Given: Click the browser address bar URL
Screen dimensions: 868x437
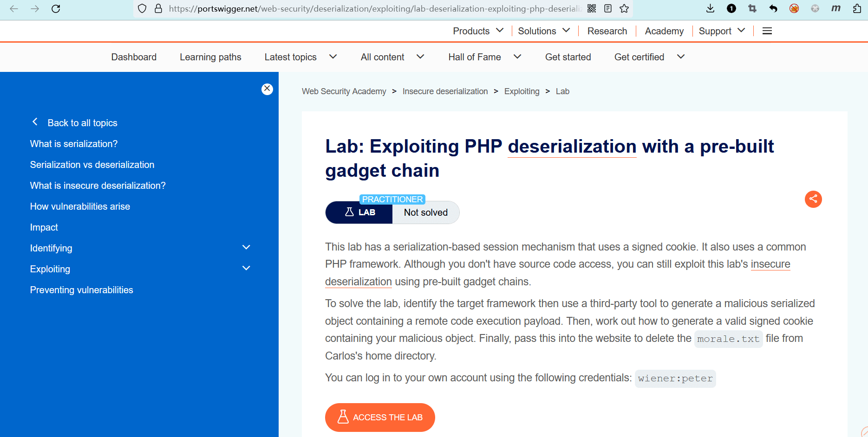Looking at the screenshot, I should point(372,9).
